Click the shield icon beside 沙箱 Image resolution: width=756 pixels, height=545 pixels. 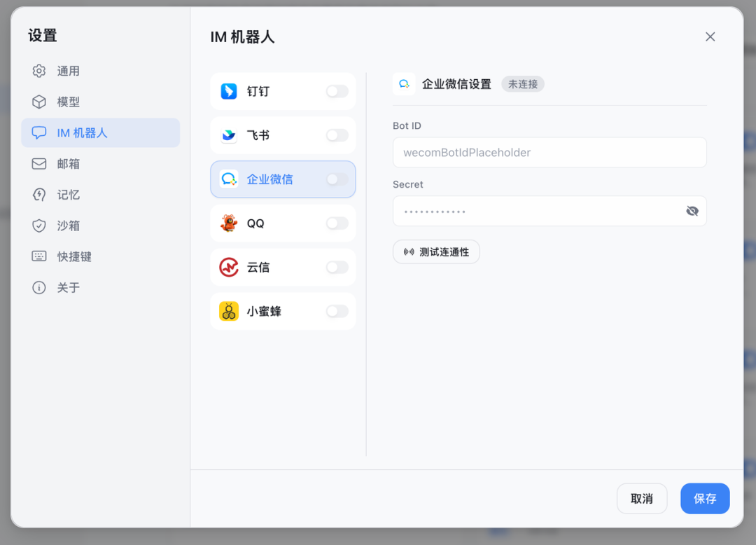click(39, 226)
